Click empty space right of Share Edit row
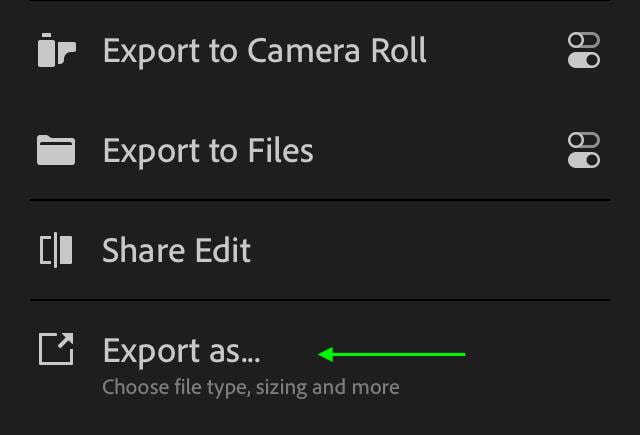 [429, 250]
